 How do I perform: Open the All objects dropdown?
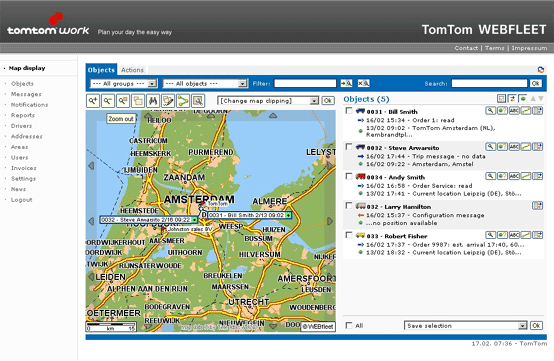tap(205, 84)
